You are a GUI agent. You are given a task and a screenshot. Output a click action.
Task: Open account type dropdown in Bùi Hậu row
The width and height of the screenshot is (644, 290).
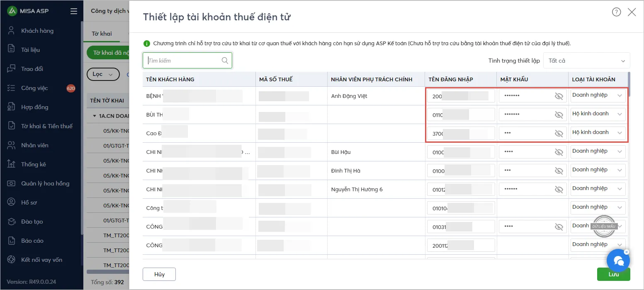(598, 151)
